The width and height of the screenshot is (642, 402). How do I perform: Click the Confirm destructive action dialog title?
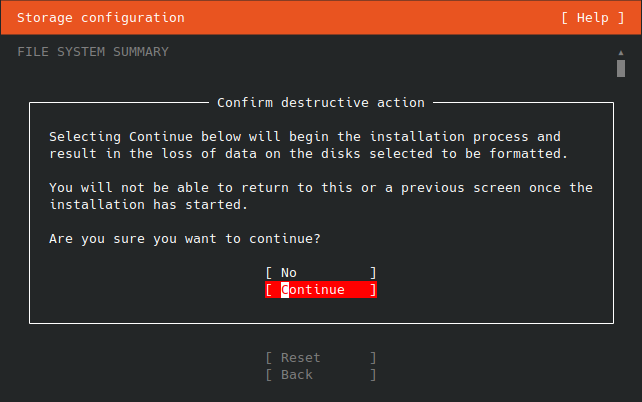click(321, 103)
